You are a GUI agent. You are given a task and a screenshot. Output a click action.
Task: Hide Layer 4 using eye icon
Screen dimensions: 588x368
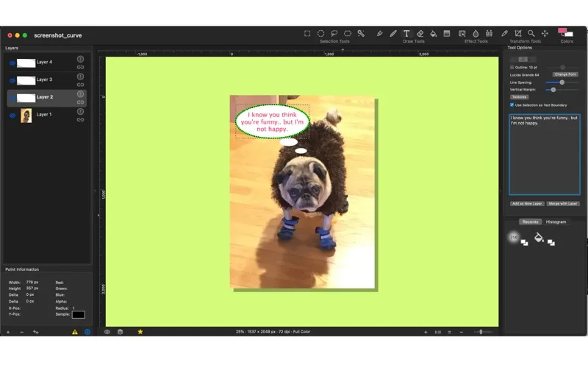click(x=12, y=63)
